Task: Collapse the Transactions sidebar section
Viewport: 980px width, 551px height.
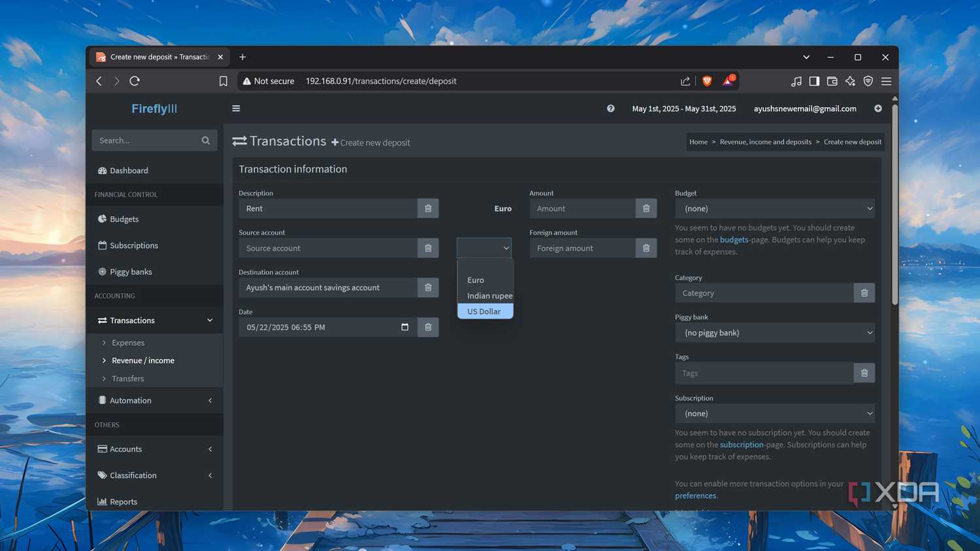Action: [x=210, y=321]
